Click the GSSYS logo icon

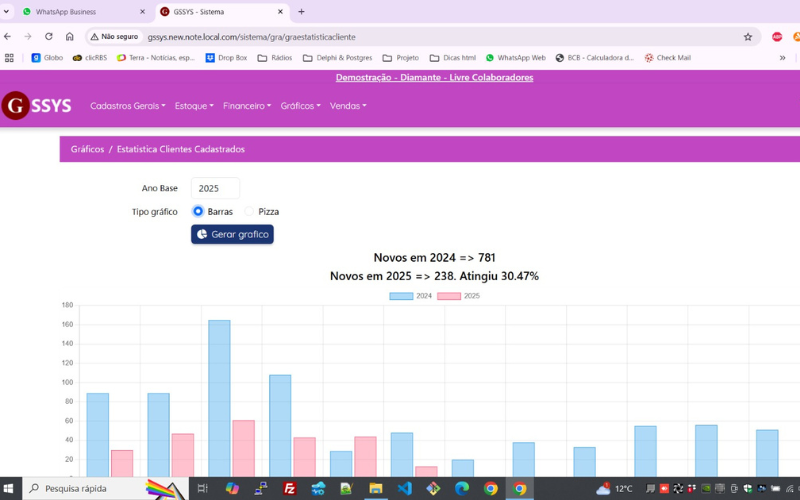click(x=15, y=105)
